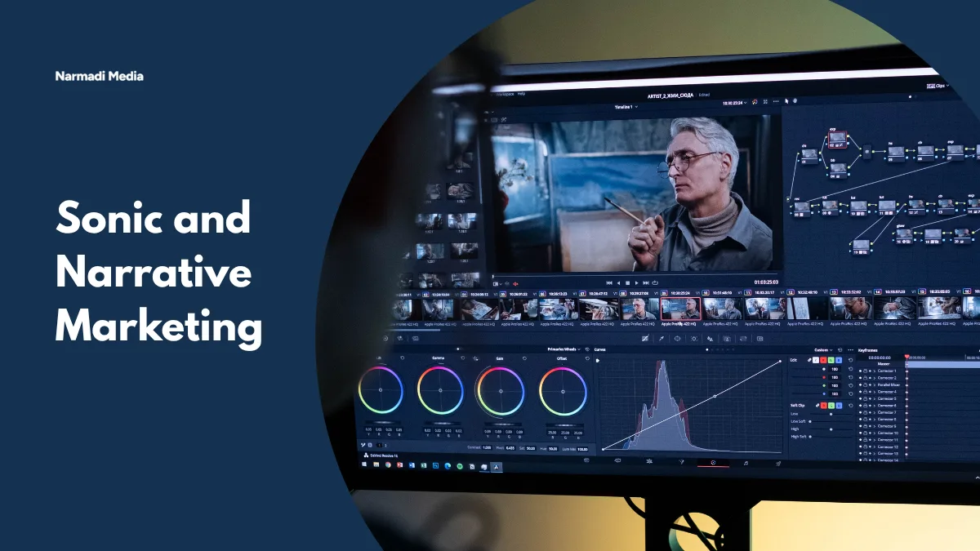980x551 pixels.
Task: Reset the Gain color wheel
Action: [524, 358]
